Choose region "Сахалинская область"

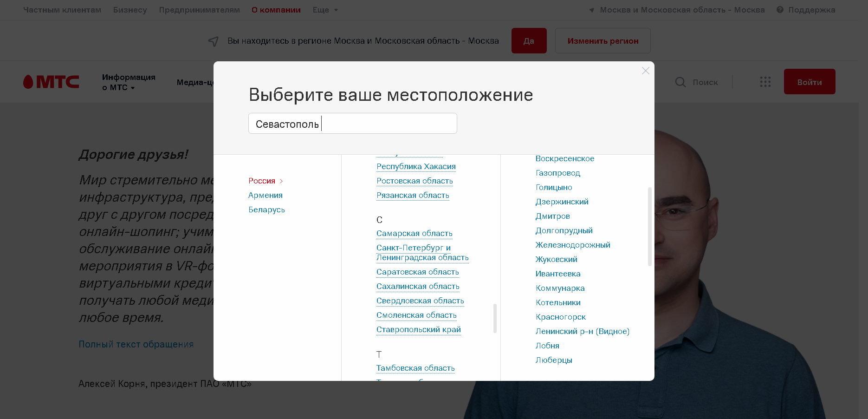[418, 286]
